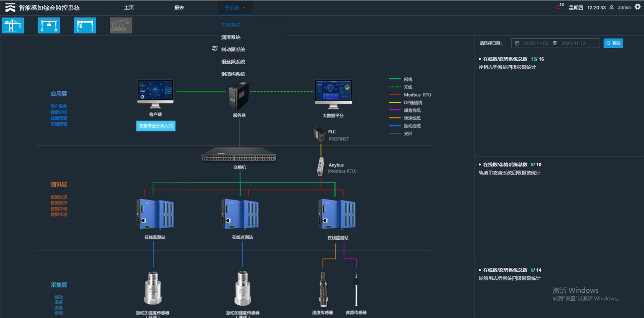Viewport: 644px width, 318px height.
Task: Open the alarm bell notifications
Action: pyautogui.click(x=558, y=7)
